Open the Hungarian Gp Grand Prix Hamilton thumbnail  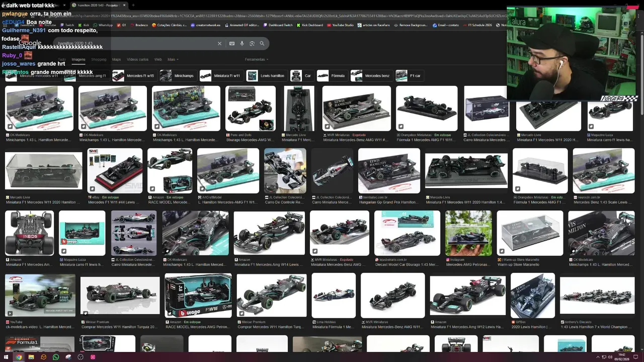(389, 171)
